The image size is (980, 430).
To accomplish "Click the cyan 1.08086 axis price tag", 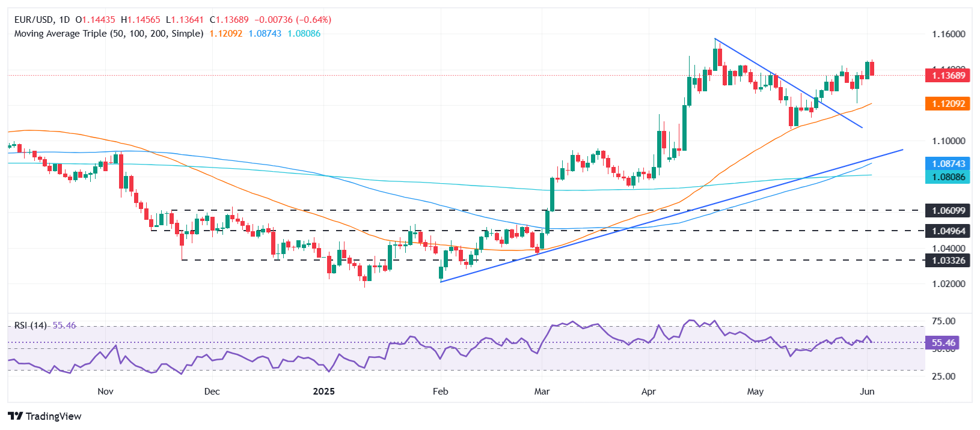I will pos(948,177).
